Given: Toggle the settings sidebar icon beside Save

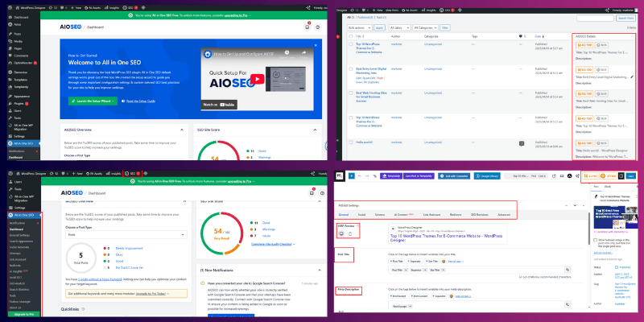Looking at the screenshot, I should point(621,175).
